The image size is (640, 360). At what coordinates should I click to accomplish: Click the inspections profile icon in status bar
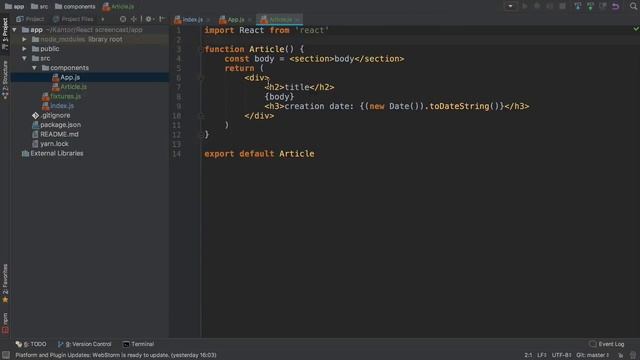pos(633,355)
